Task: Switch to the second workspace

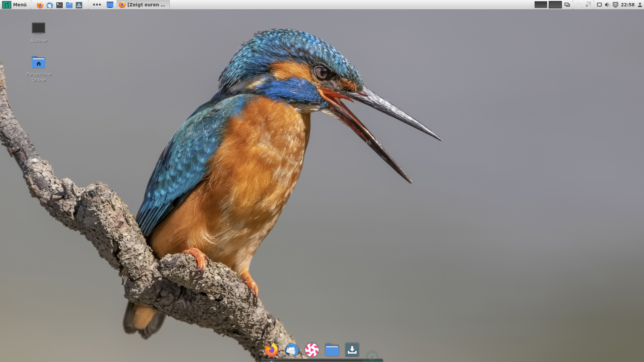Action: coord(555,5)
